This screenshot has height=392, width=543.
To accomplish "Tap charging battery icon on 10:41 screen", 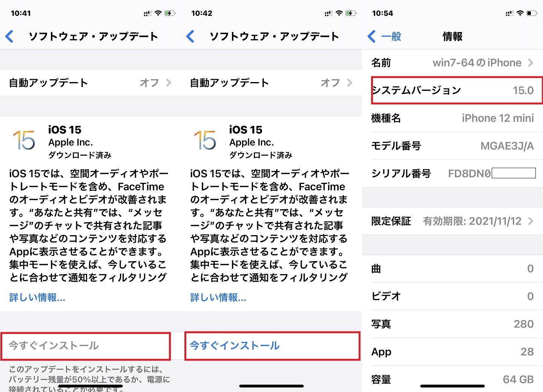I will [x=170, y=13].
